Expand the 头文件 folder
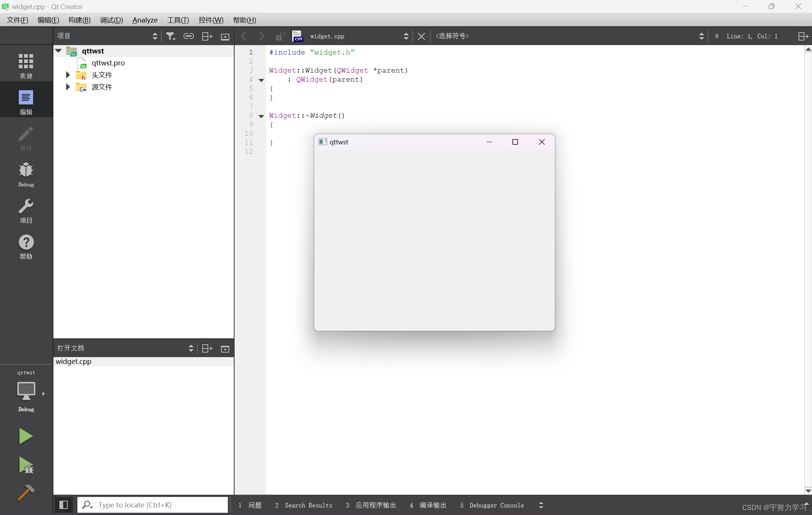 tap(68, 75)
